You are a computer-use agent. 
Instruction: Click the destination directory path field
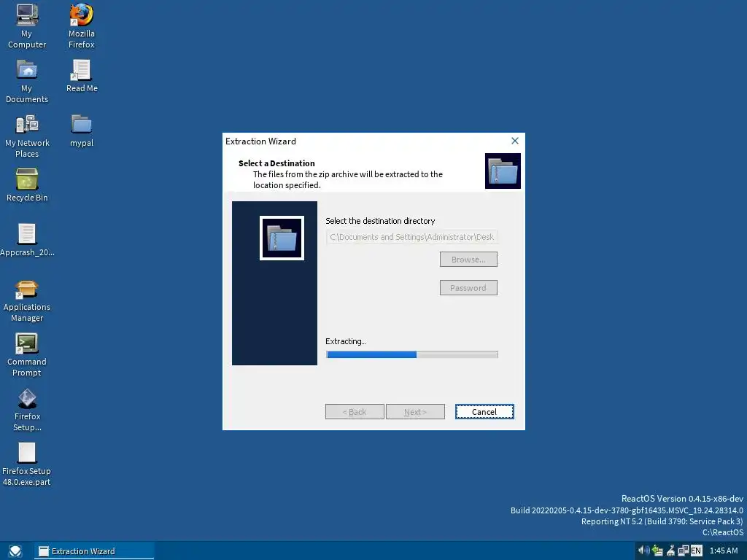(x=412, y=237)
